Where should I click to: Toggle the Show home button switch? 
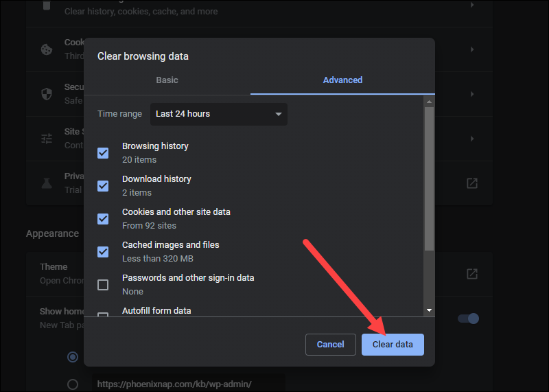pyautogui.click(x=469, y=319)
